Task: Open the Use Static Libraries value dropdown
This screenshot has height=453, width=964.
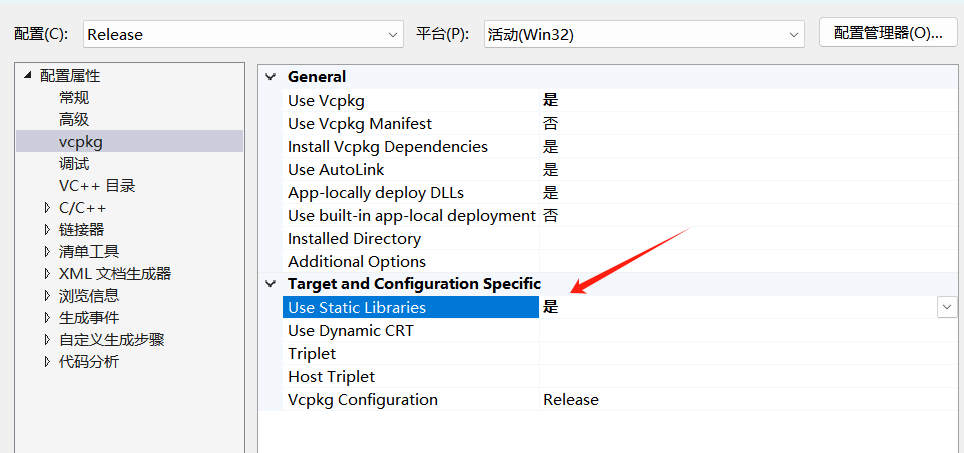Action: 947,308
